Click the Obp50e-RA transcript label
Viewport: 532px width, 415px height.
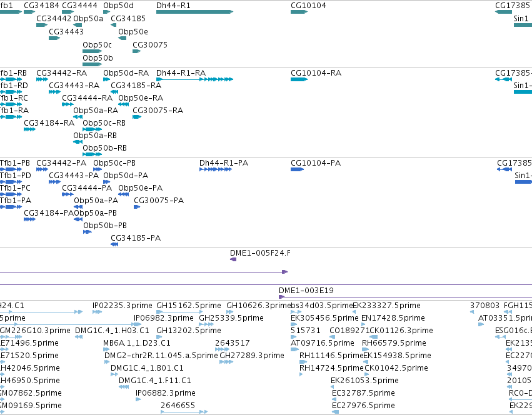141,98
